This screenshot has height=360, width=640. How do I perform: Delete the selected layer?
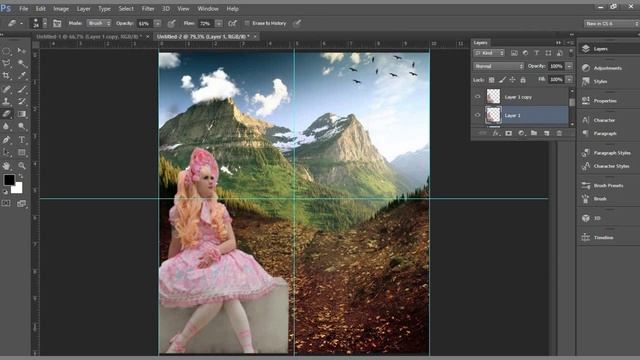coord(559,133)
